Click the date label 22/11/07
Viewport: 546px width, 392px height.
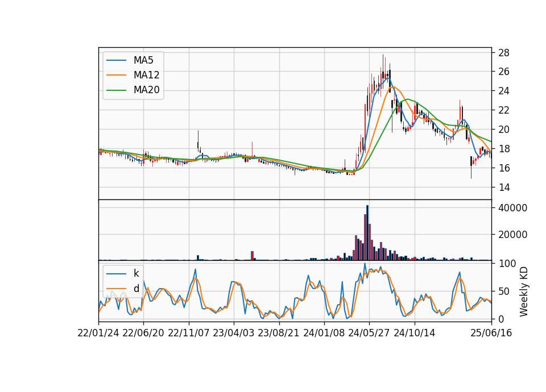click(x=189, y=333)
